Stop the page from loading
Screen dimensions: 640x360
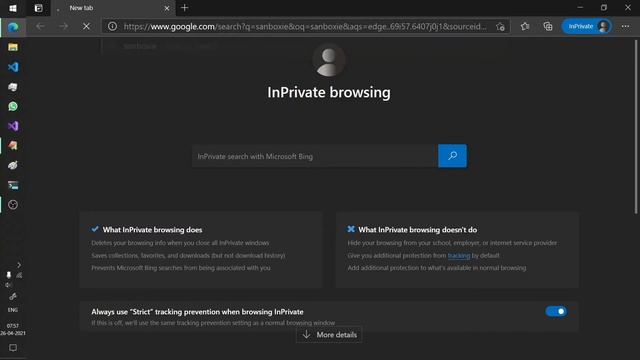point(86,27)
